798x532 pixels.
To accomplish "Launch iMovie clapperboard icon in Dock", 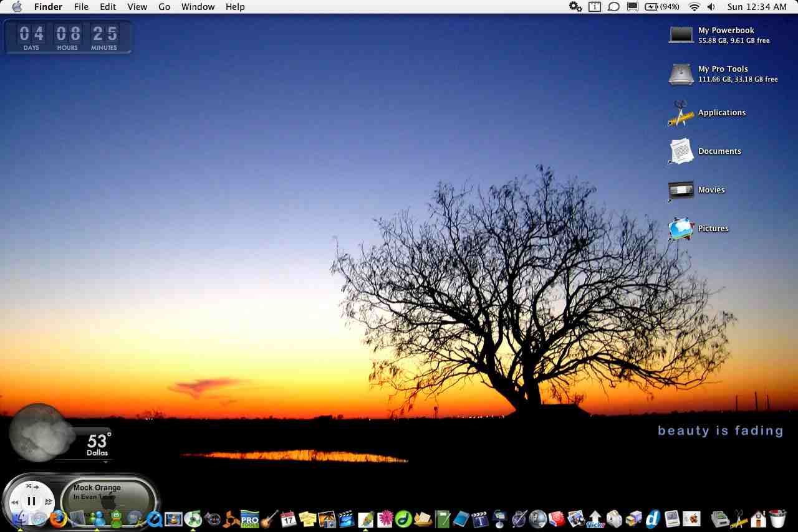I will [x=346, y=518].
